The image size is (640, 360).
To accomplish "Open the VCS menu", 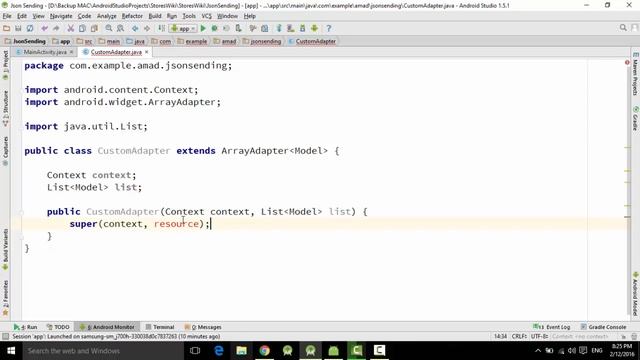I will (x=207, y=16).
